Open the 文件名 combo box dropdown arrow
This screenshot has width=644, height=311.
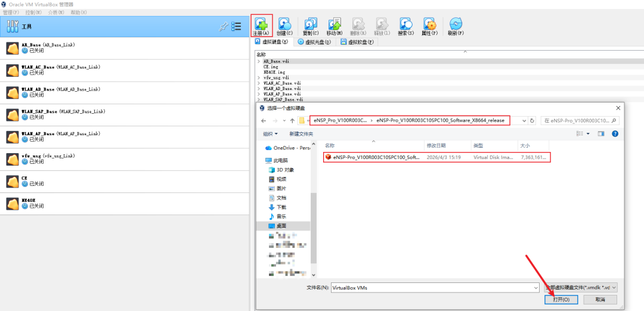(535, 288)
